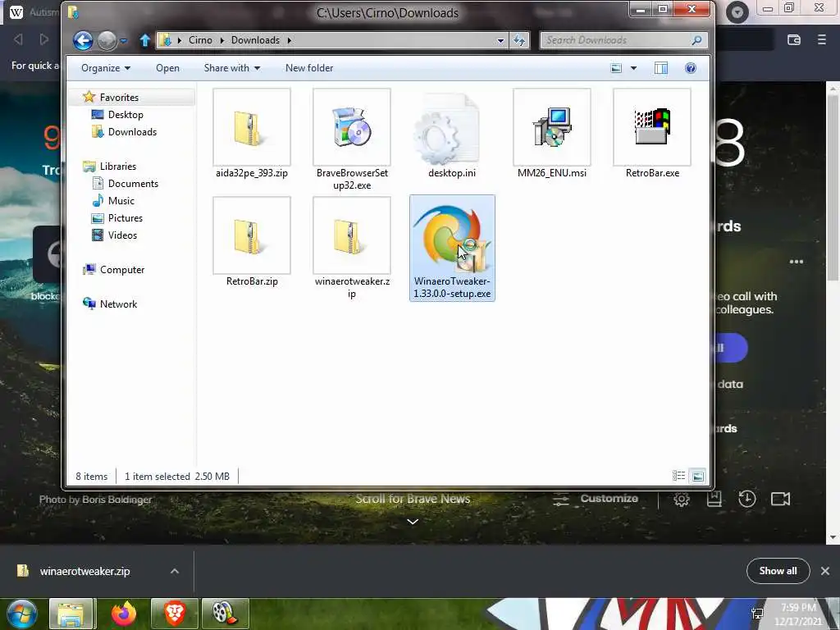Open Libraries in navigation pane
Image resolution: width=840 pixels, height=630 pixels.
(x=118, y=166)
